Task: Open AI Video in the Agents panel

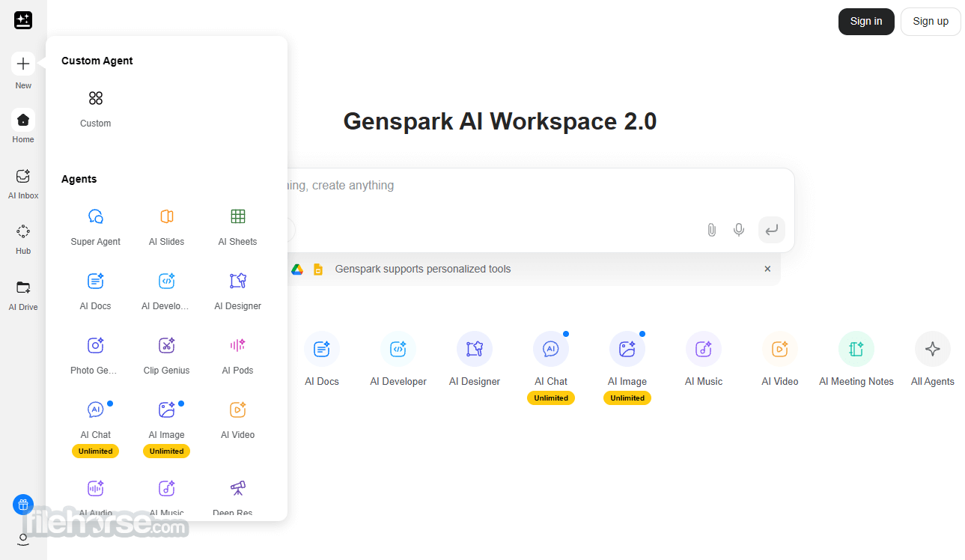Action: (x=238, y=410)
